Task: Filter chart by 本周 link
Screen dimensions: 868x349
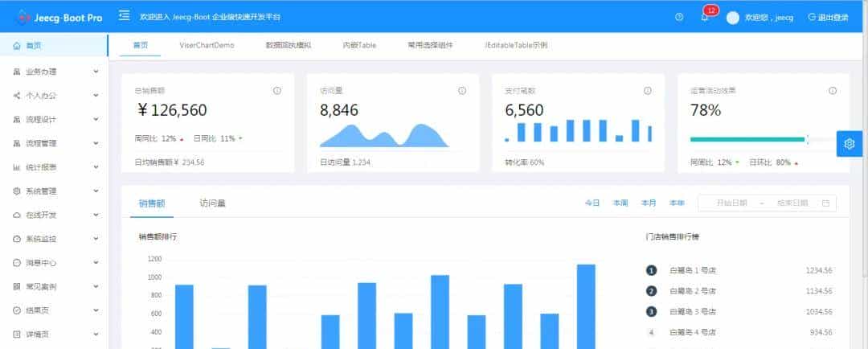Action: tap(620, 203)
